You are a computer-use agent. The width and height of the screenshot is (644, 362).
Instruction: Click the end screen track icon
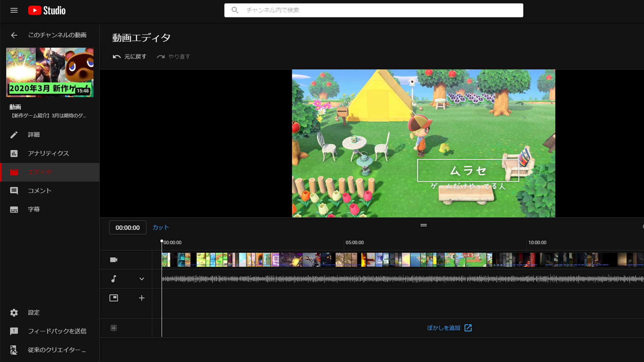click(x=114, y=298)
